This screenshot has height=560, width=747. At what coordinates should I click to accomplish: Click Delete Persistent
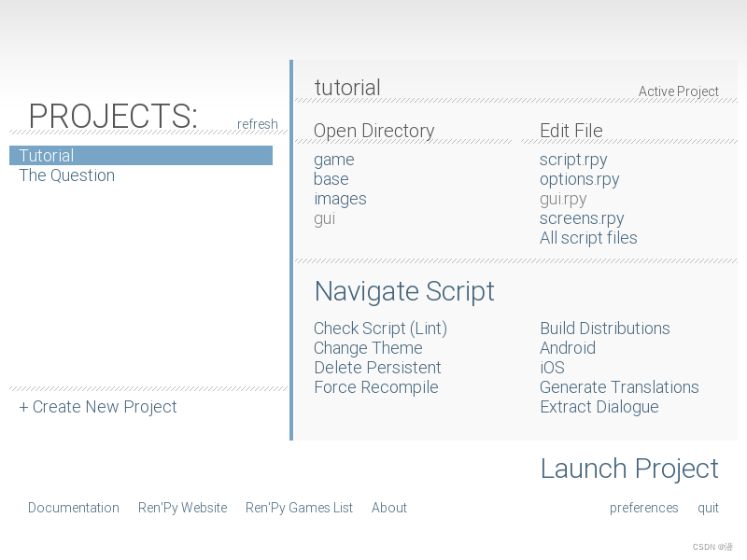[377, 368]
